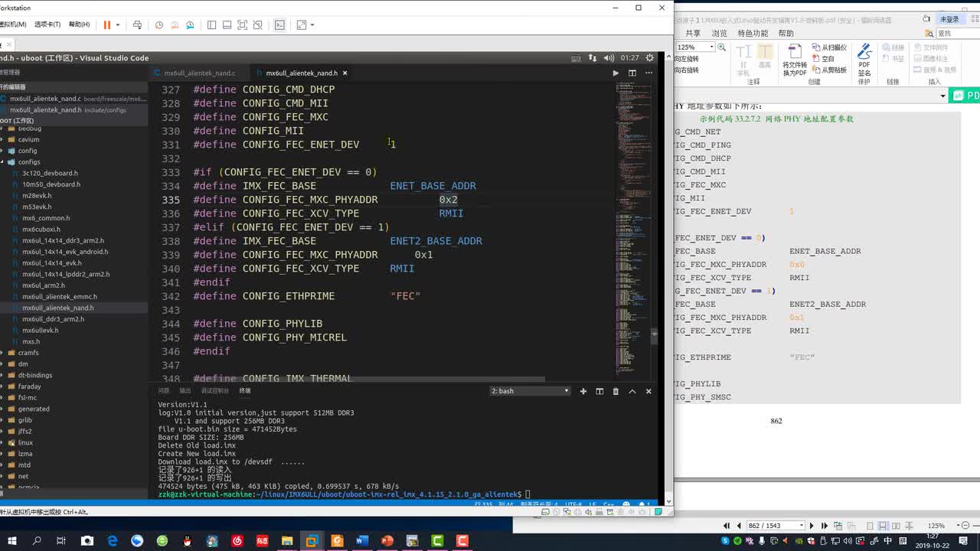Open mx6_common.h in the file explorer
Image resolution: width=980 pixels, height=551 pixels.
(46, 218)
